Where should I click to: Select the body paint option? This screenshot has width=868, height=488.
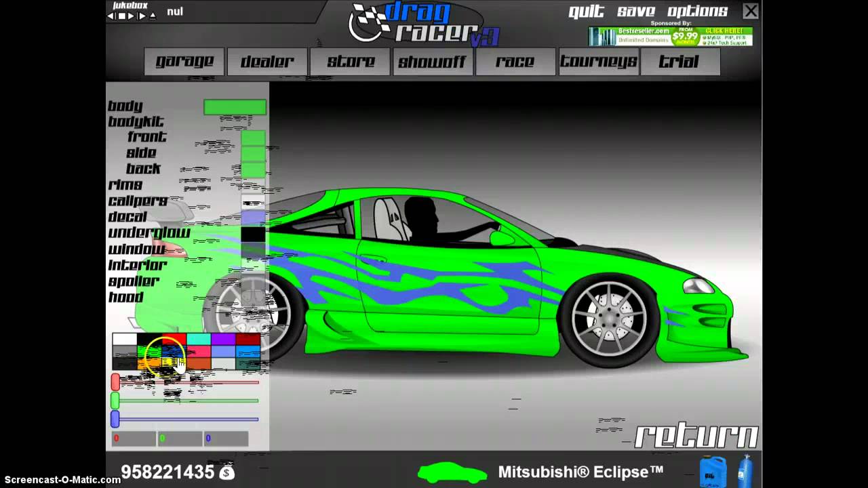125,106
